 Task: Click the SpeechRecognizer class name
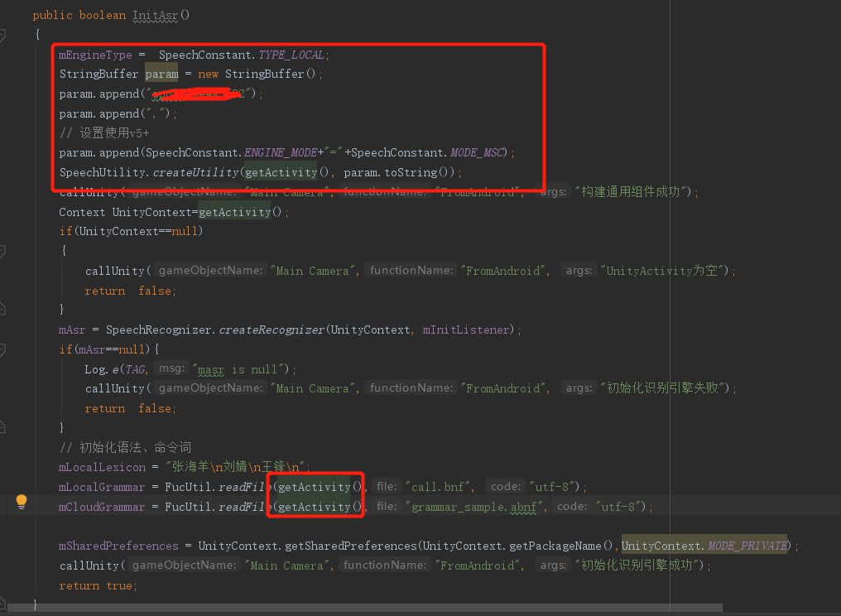click(x=158, y=330)
